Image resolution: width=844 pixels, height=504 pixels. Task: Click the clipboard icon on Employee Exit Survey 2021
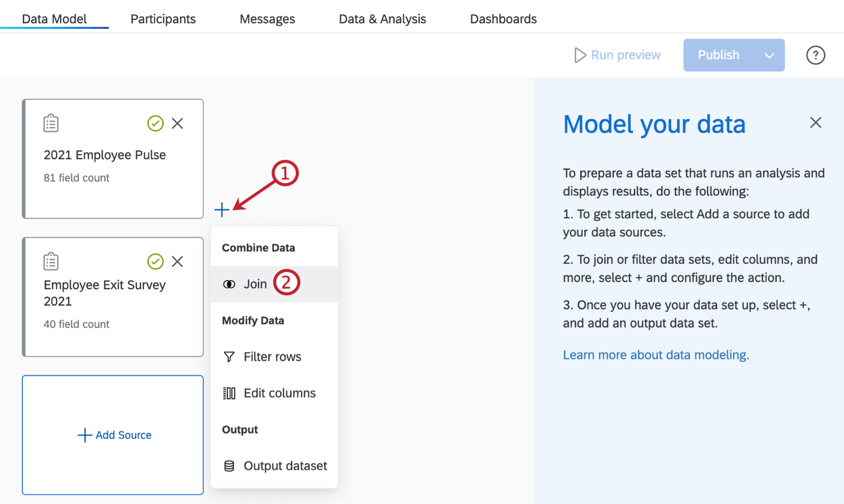click(50, 261)
